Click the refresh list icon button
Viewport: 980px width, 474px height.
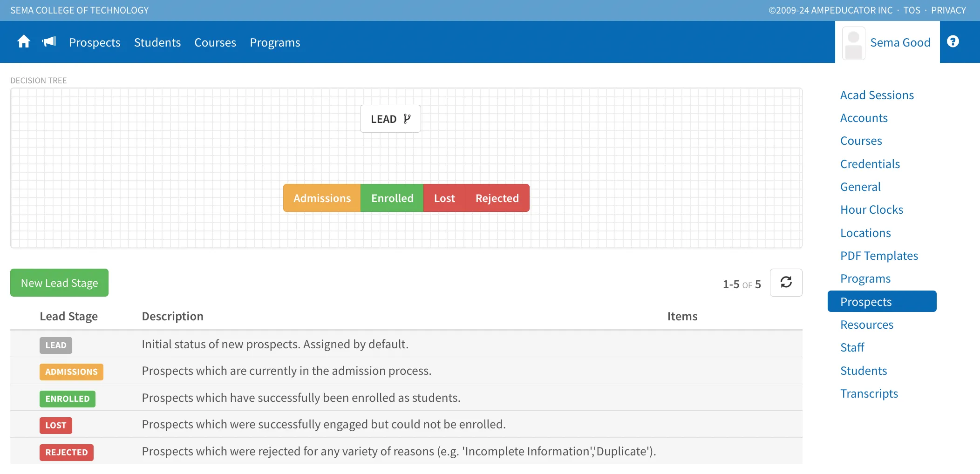click(x=786, y=283)
